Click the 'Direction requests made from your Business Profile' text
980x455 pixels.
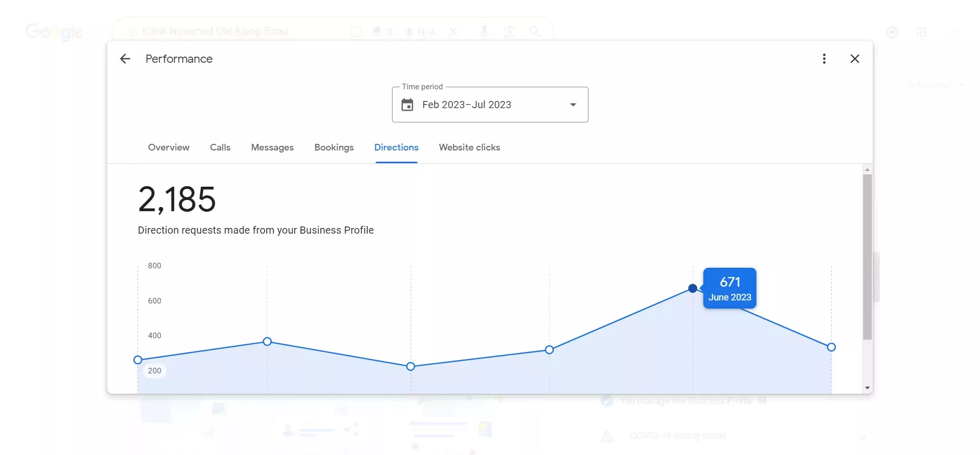pyautogui.click(x=256, y=230)
